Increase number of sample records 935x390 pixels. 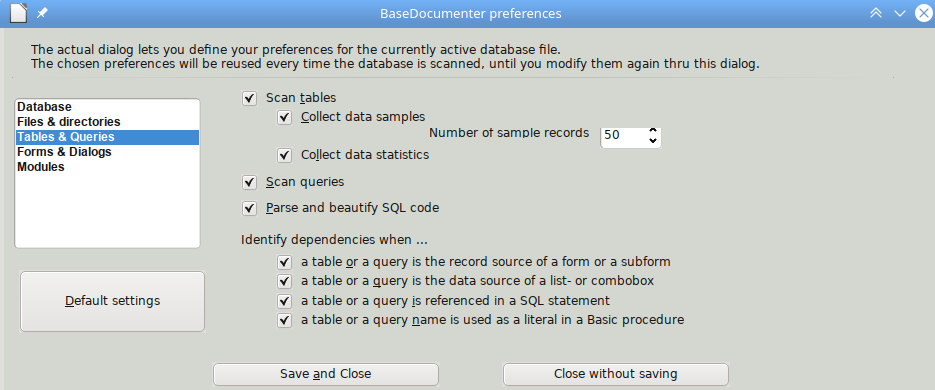653,130
